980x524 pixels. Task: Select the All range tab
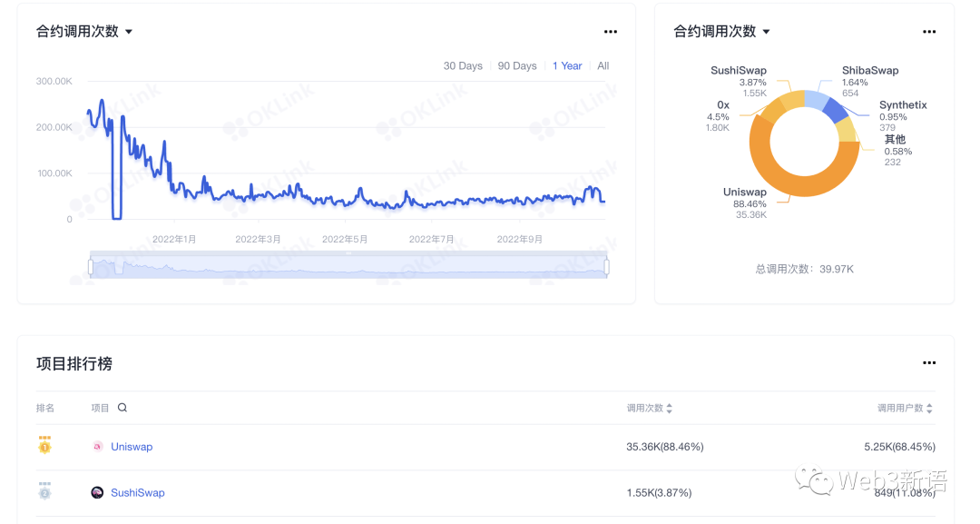tap(603, 65)
